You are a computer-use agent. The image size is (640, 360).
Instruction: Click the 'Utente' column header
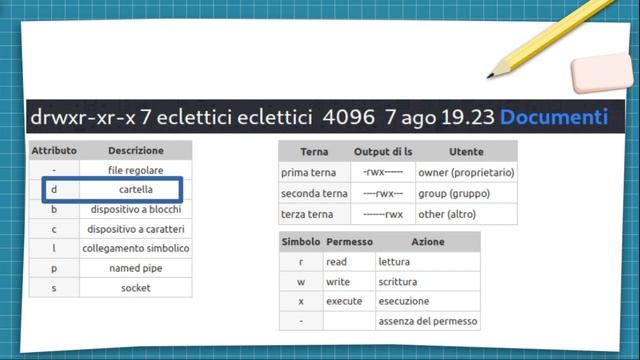[466, 152]
